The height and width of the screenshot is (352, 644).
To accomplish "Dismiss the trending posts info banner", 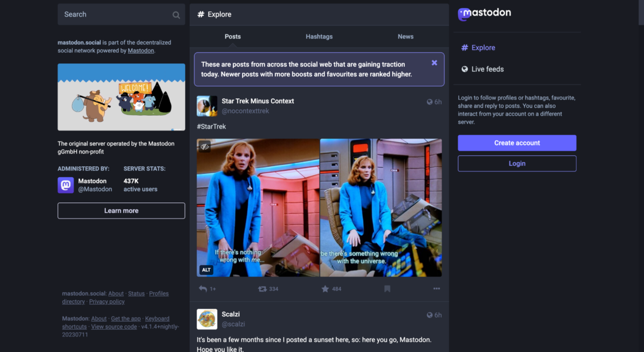I will point(434,63).
